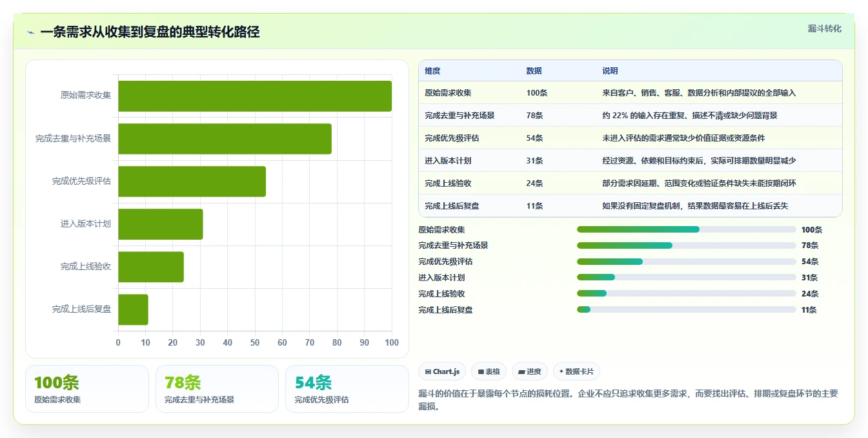Click the summary paragraph starting 漏斗的价值在于
Image resolution: width=868 pixels, height=438 pixels.
(x=628, y=400)
